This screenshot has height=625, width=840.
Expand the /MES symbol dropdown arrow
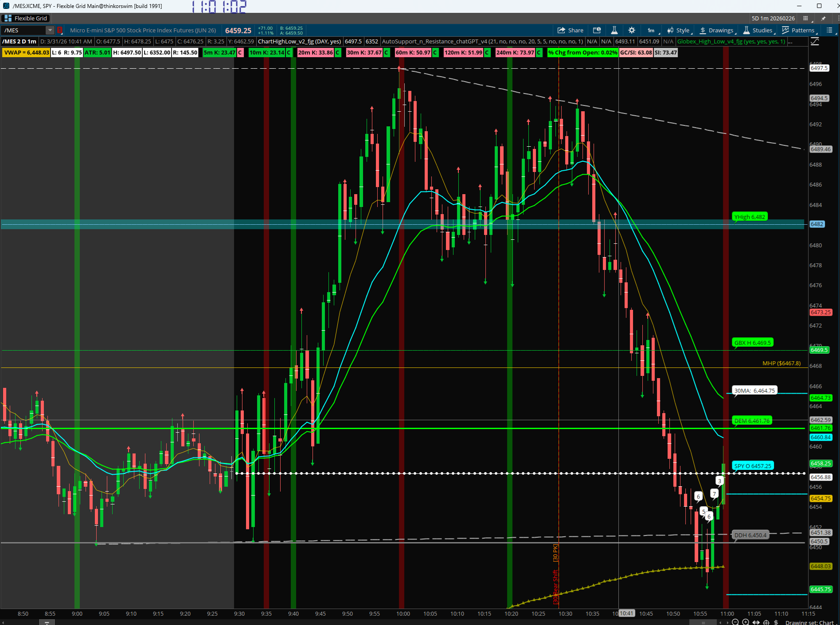coord(50,30)
